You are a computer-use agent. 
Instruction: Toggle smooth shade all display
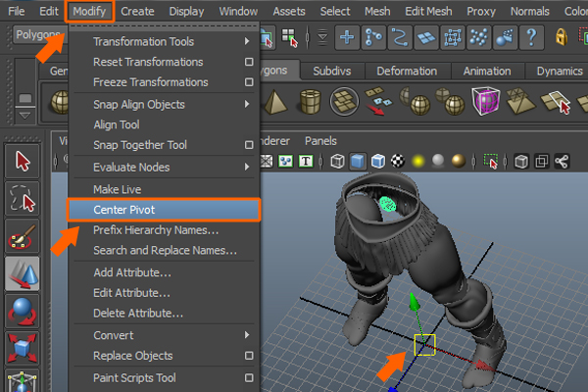[358, 161]
